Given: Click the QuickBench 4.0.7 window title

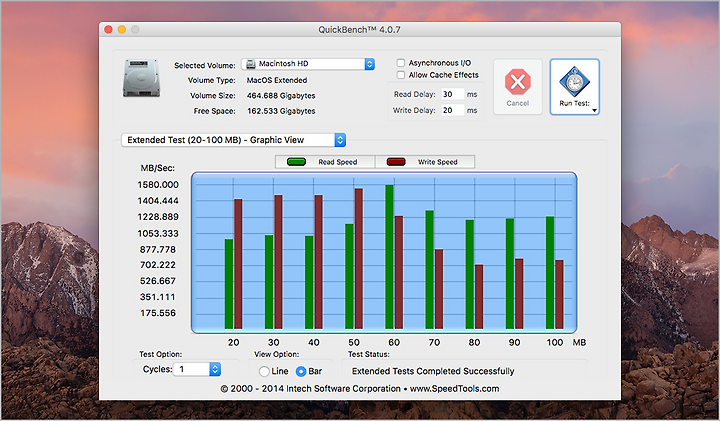Looking at the screenshot, I should click(x=360, y=30).
